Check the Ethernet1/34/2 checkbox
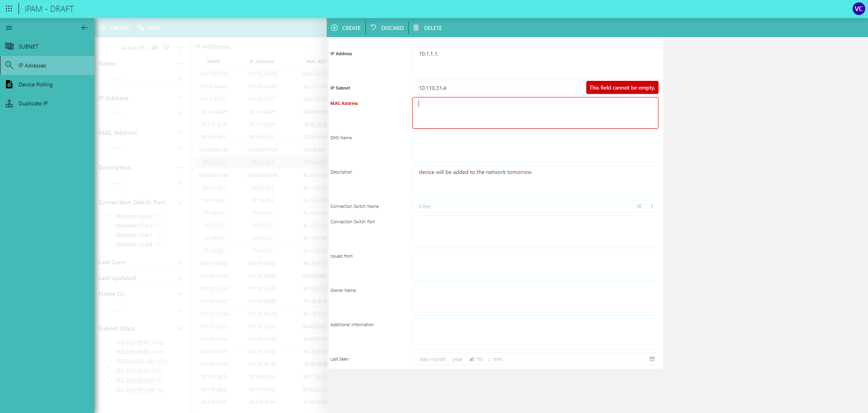Screen dimensions: 868x413 click(108, 216)
